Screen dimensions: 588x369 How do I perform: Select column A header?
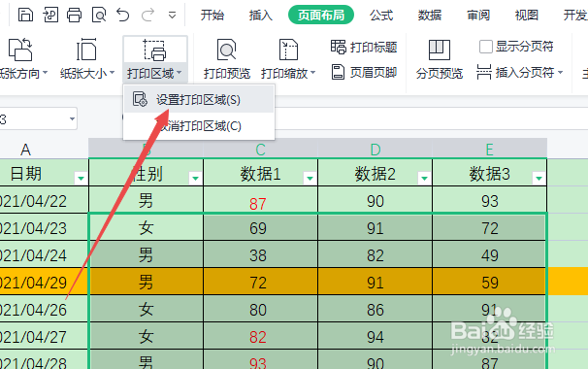click(x=25, y=150)
